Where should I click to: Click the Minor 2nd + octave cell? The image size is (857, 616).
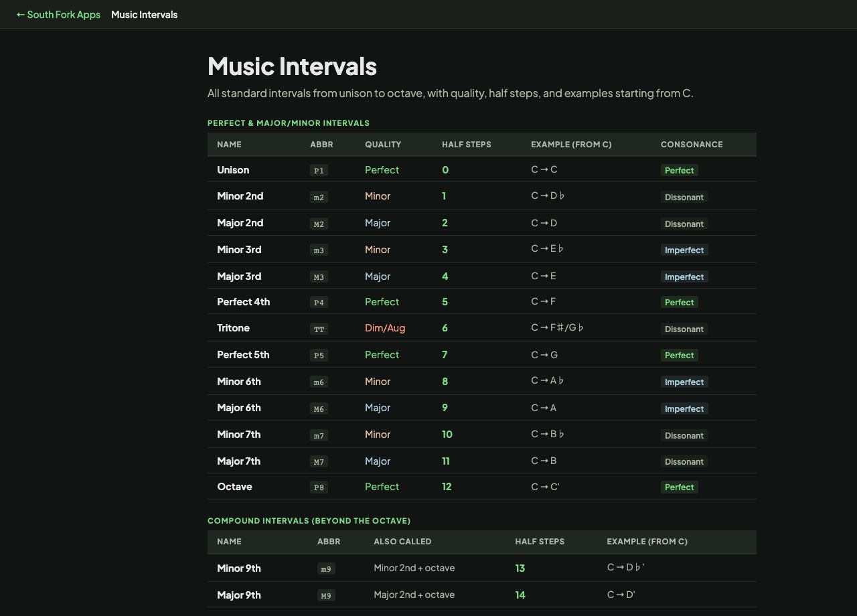point(414,568)
